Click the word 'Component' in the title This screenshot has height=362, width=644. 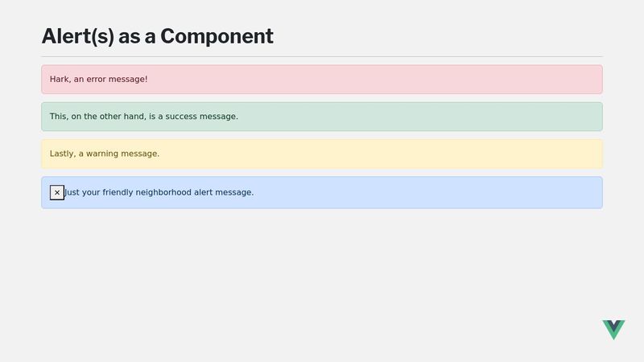coord(217,36)
